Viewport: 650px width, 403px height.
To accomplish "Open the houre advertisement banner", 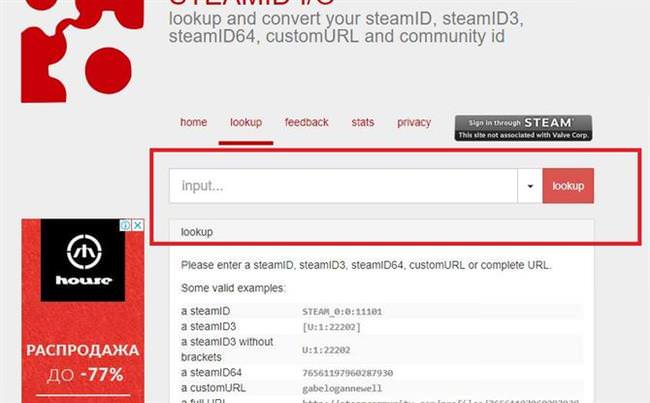I will coord(83,311).
